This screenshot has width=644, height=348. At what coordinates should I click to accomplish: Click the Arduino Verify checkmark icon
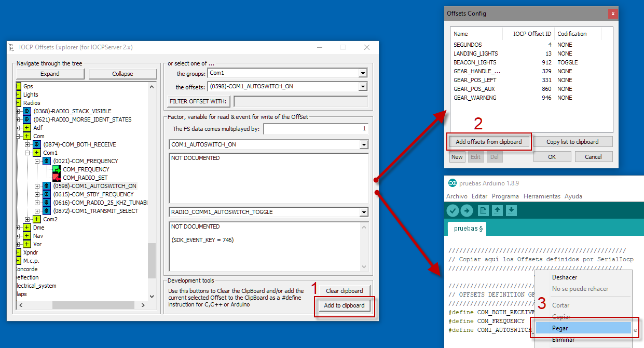tap(453, 210)
